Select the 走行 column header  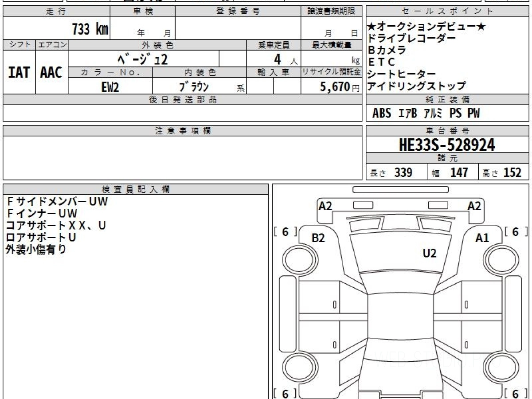(x=56, y=12)
